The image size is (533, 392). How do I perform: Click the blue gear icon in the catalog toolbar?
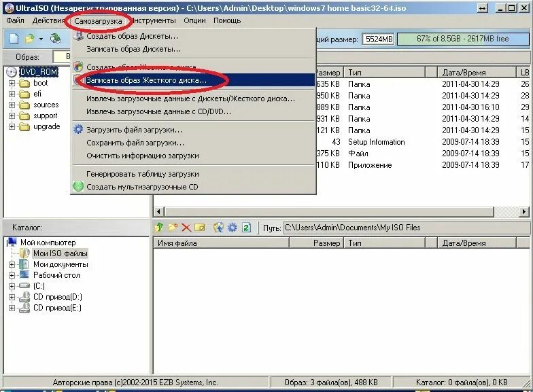[x=233, y=227]
